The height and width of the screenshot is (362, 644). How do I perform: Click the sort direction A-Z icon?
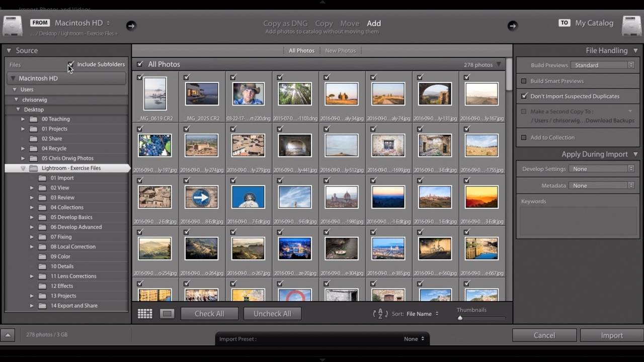[x=380, y=314]
